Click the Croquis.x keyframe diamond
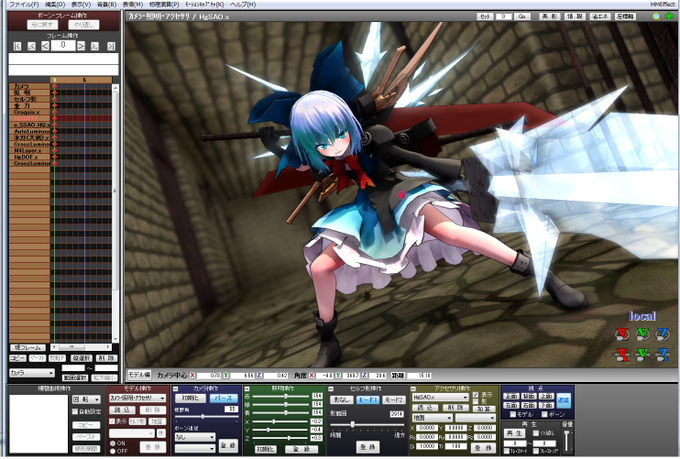The width and height of the screenshot is (680, 459). (x=55, y=112)
